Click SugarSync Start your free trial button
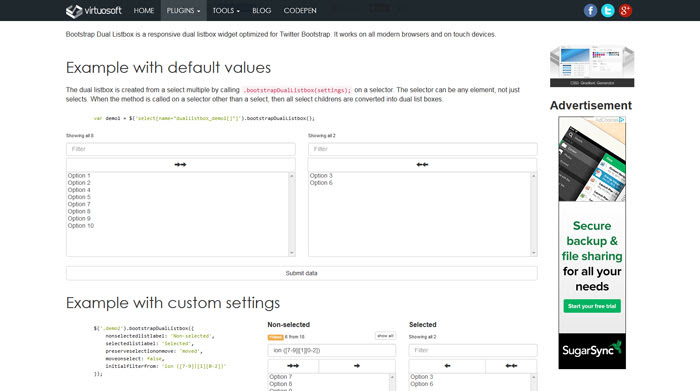Viewport: 700px width, 391px height. [x=592, y=306]
